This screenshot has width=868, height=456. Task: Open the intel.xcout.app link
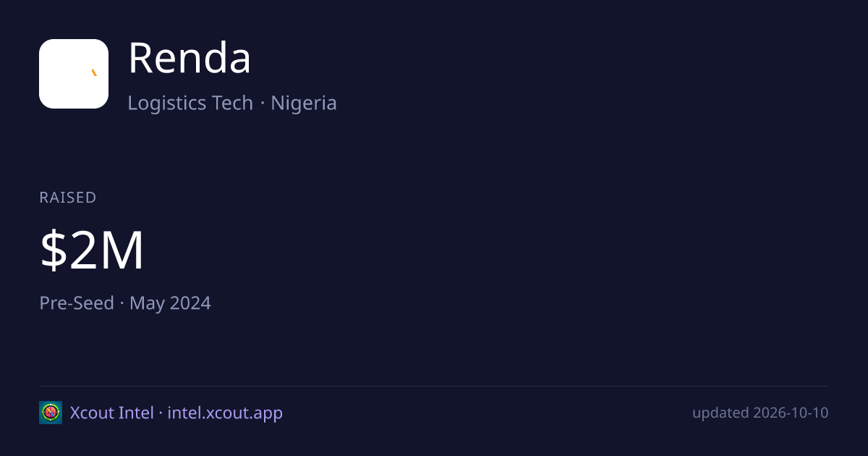tap(225, 413)
